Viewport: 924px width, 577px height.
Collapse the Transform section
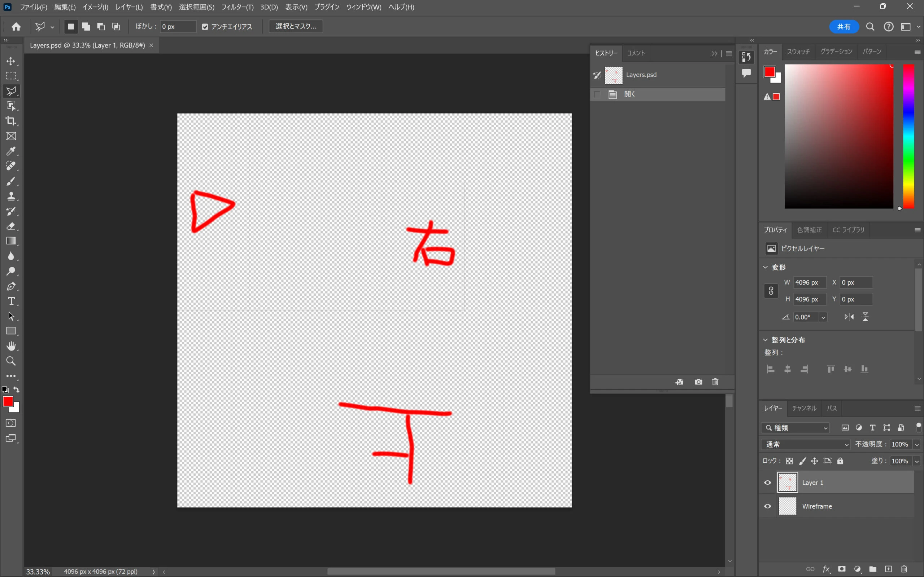click(x=765, y=267)
